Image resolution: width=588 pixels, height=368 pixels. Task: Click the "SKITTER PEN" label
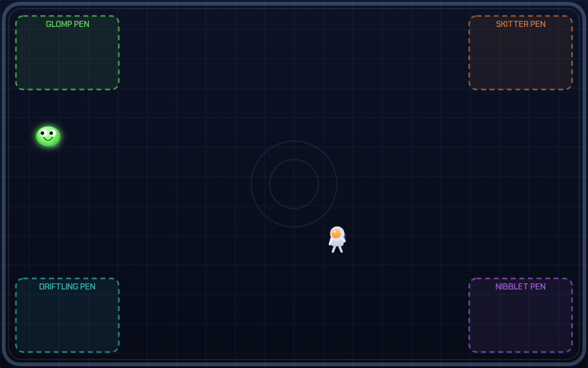tap(521, 24)
